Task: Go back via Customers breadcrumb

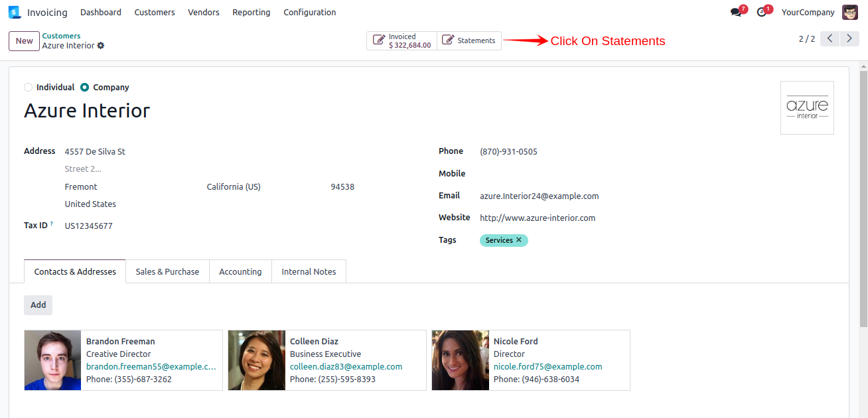Action: pyautogui.click(x=62, y=36)
